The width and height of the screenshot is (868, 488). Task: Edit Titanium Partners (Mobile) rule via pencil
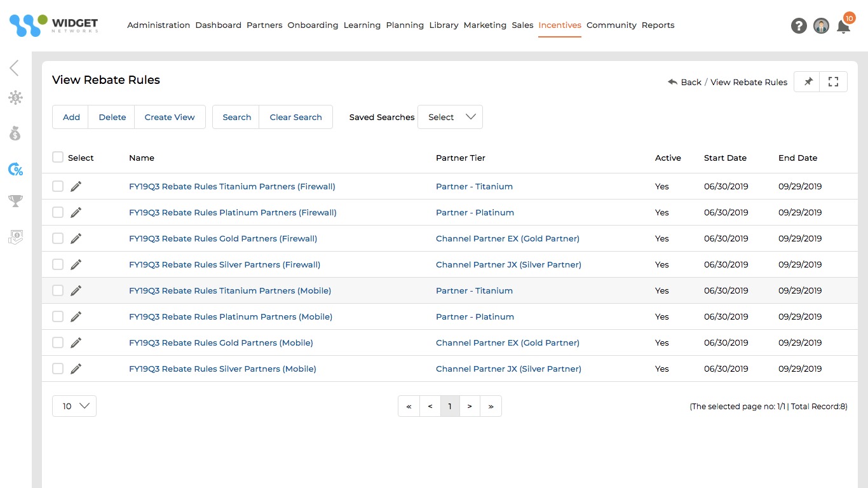[76, 290]
